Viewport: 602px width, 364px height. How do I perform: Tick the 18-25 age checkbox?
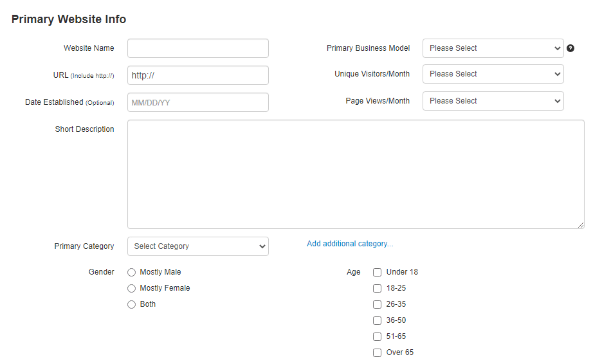click(x=378, y=288)
